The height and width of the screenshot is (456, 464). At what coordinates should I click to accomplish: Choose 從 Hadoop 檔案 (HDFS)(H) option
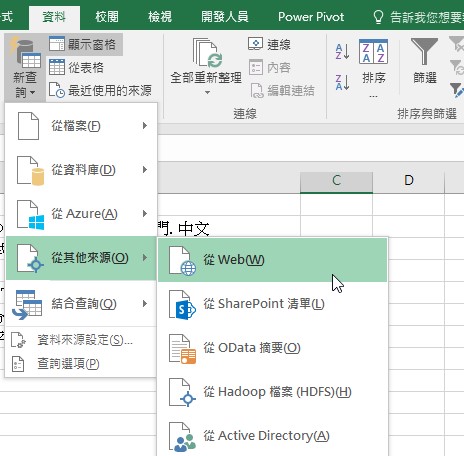(272, 392)
